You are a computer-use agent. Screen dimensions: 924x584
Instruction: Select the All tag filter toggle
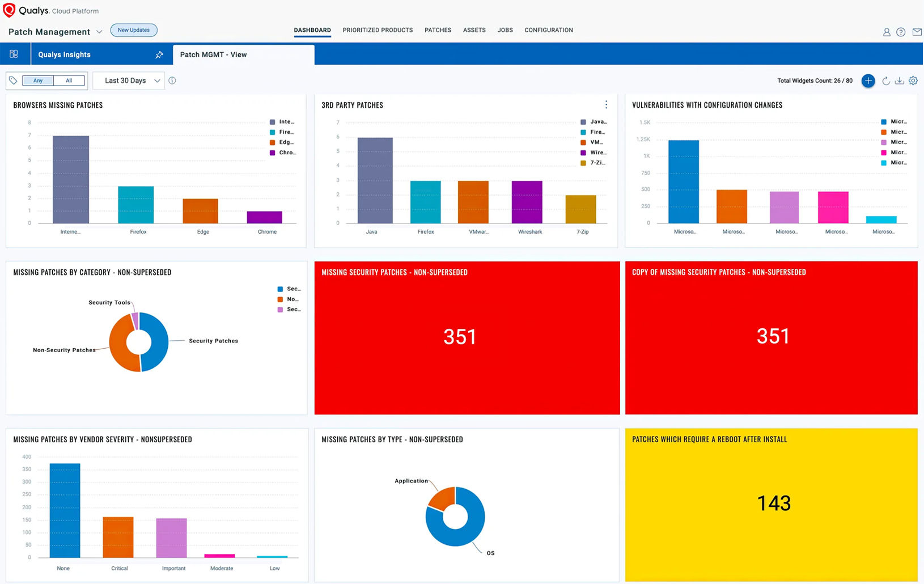tap(69, 81)
